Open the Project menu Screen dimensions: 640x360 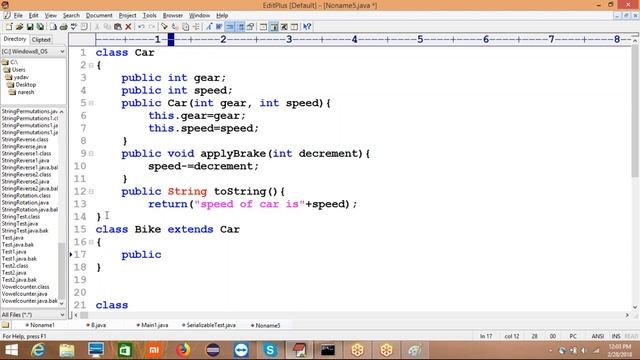[127, 16]
